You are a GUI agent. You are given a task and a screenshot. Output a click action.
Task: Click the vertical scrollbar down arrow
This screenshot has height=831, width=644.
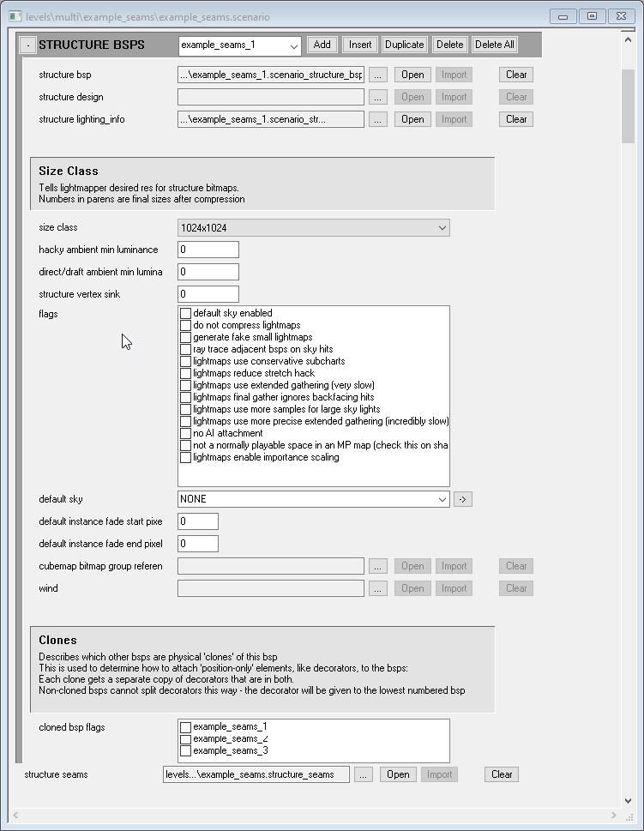628,801
